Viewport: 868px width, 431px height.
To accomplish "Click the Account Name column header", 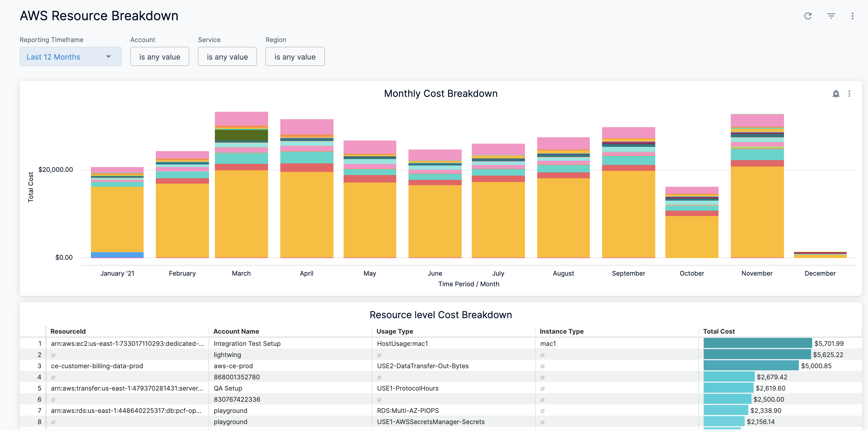I will (236, 331).
